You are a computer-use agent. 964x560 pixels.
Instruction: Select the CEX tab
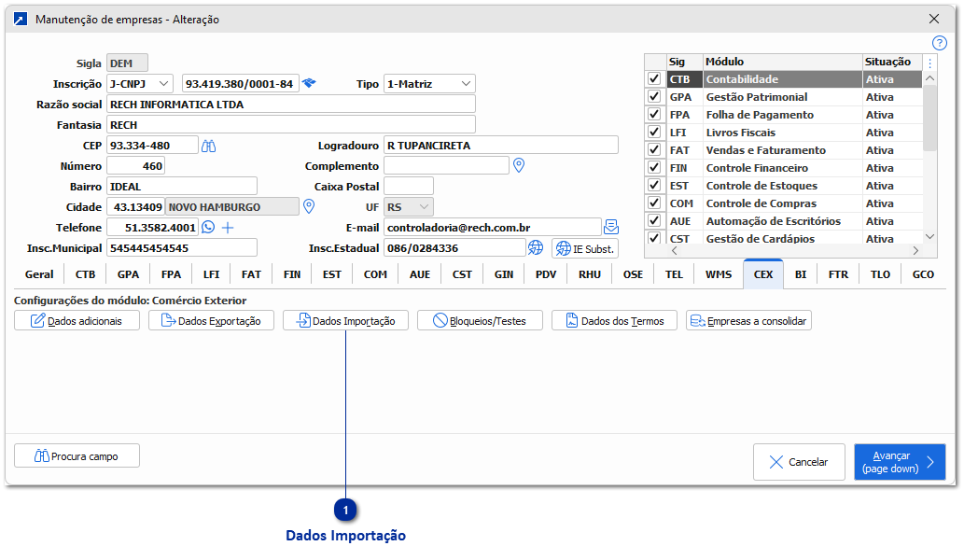pyautogui.click(x=763, y=274)
